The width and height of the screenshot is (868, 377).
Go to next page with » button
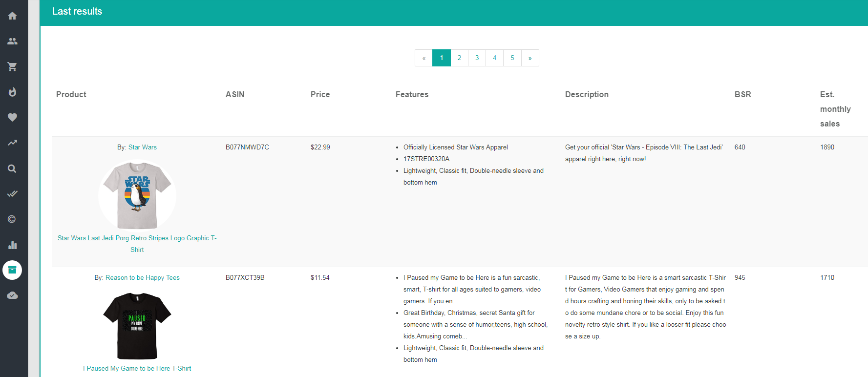(530, 58)
